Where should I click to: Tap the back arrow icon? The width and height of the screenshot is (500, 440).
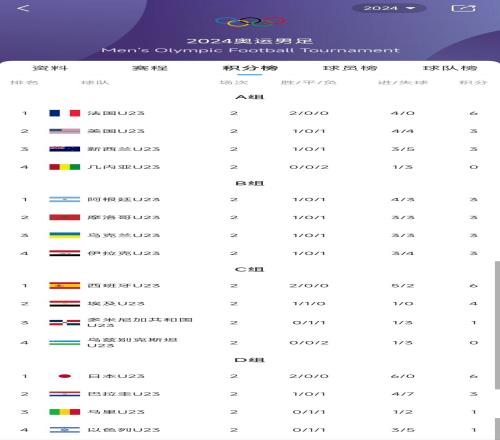click(24, 8)
